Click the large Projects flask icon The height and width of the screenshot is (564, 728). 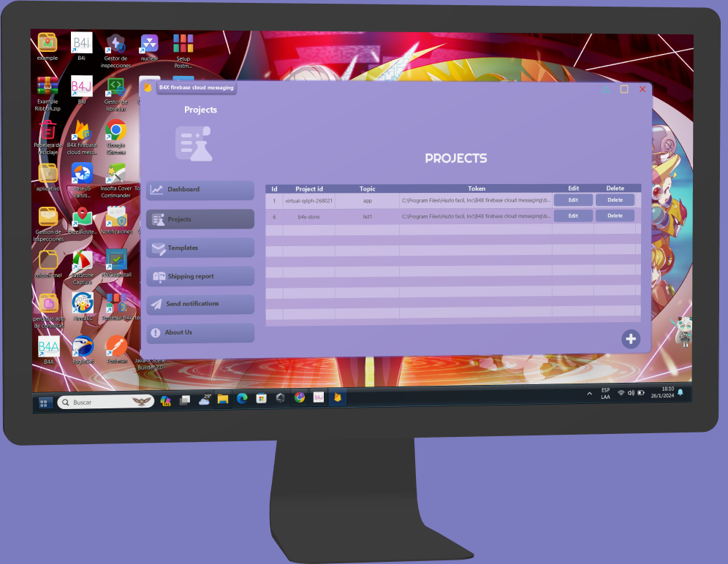pos(195,143)
